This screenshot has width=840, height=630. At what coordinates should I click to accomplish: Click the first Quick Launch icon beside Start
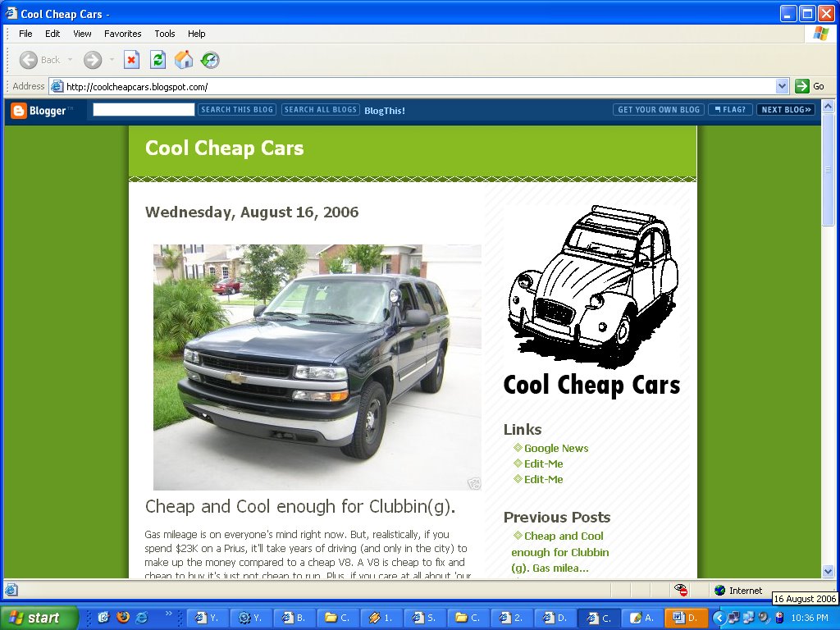point(103,618)
